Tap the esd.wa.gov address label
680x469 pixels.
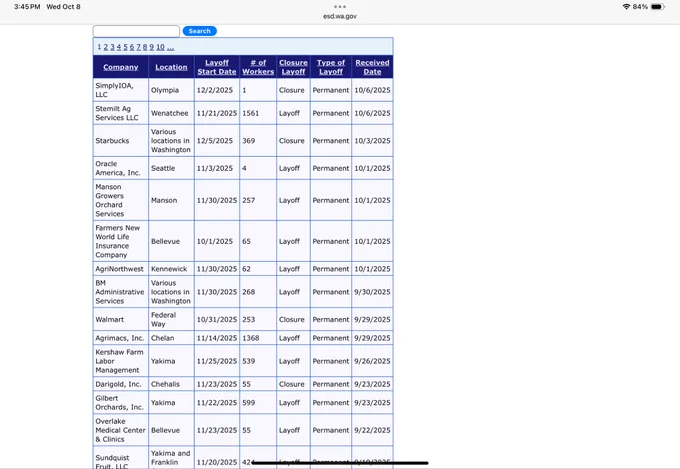340,16
